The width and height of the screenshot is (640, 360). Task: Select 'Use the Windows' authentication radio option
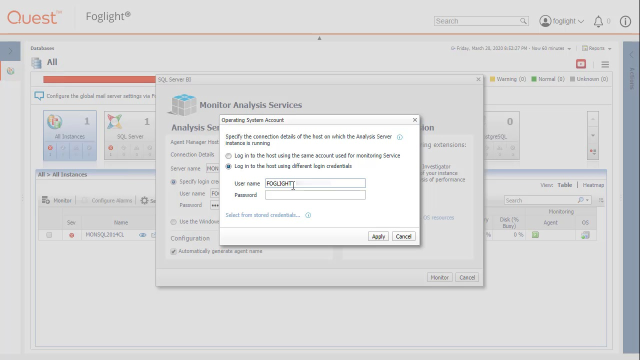(173, 222)
